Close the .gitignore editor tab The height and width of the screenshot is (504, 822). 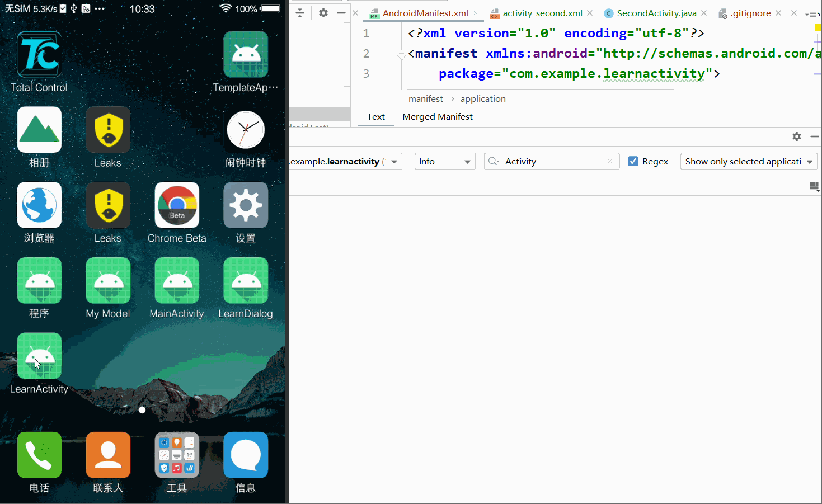coord(778,13)
